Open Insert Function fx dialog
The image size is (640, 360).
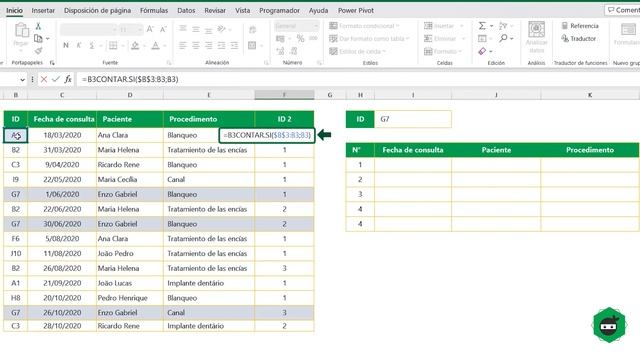click(68, 79)
